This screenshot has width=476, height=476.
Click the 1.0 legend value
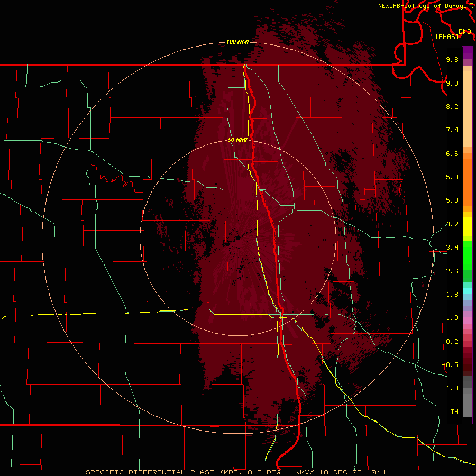point(452,318)
